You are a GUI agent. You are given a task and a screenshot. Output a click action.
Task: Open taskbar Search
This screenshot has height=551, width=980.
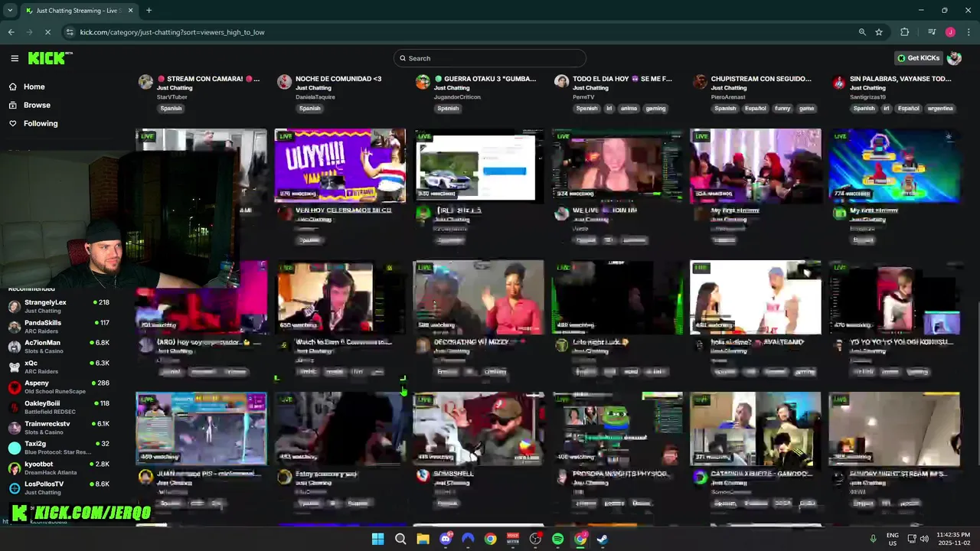[x=400, y=539]
